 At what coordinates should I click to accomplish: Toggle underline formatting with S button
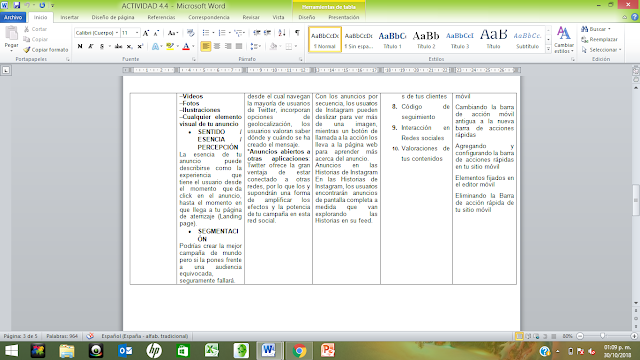(x=102, y=47)
